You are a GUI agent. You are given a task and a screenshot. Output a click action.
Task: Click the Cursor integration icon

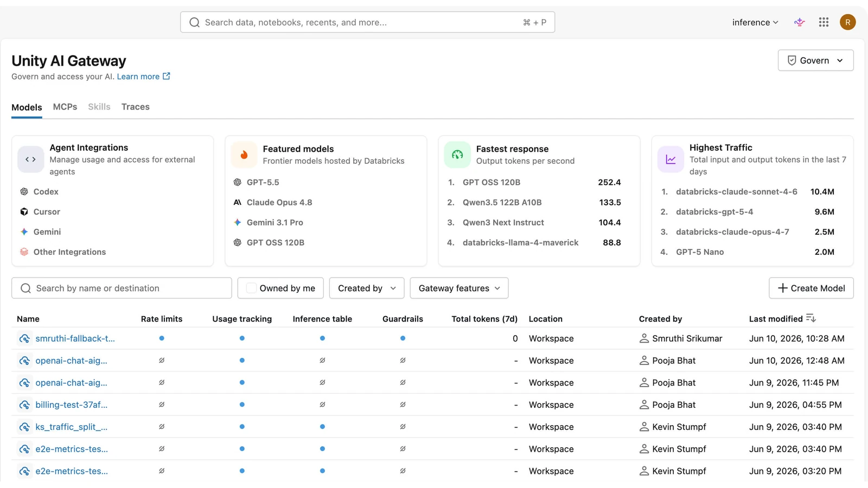coord(24,212)
